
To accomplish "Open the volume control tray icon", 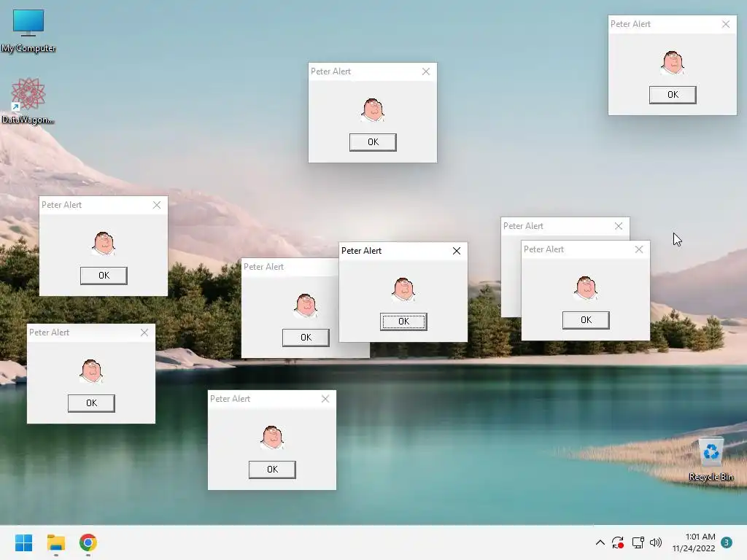I will pos(656,542).
